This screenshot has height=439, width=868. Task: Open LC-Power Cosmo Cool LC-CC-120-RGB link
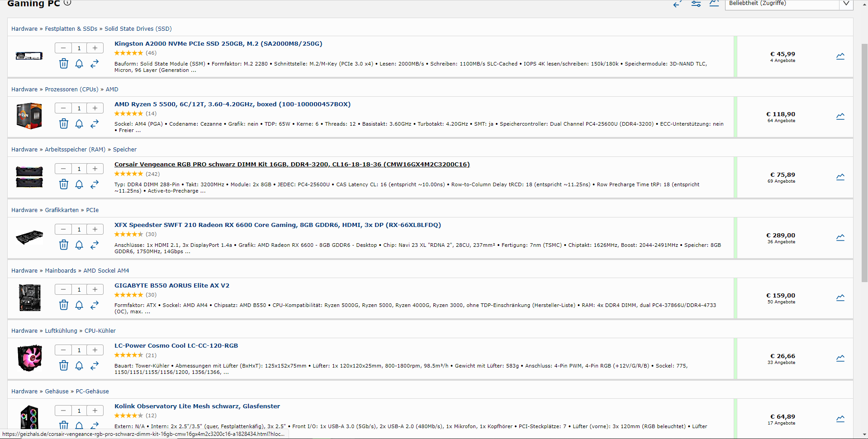(176, 345)
